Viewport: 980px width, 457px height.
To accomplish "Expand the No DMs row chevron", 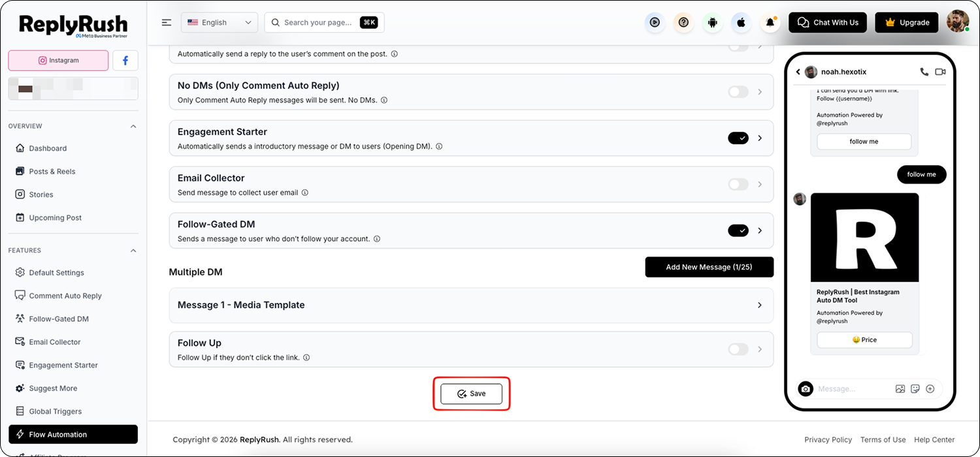I will (760, 92).
